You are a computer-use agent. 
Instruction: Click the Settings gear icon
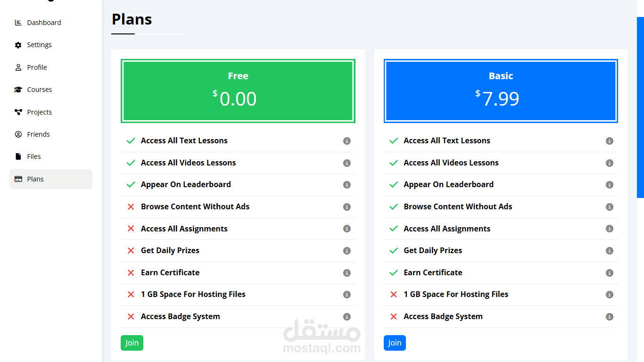[x=18, y=45]
